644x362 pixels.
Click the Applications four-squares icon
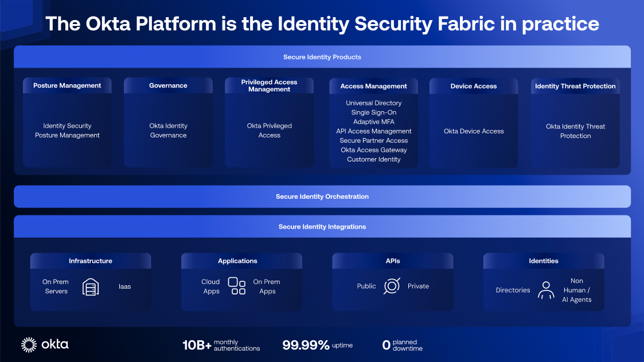[237, 286]
